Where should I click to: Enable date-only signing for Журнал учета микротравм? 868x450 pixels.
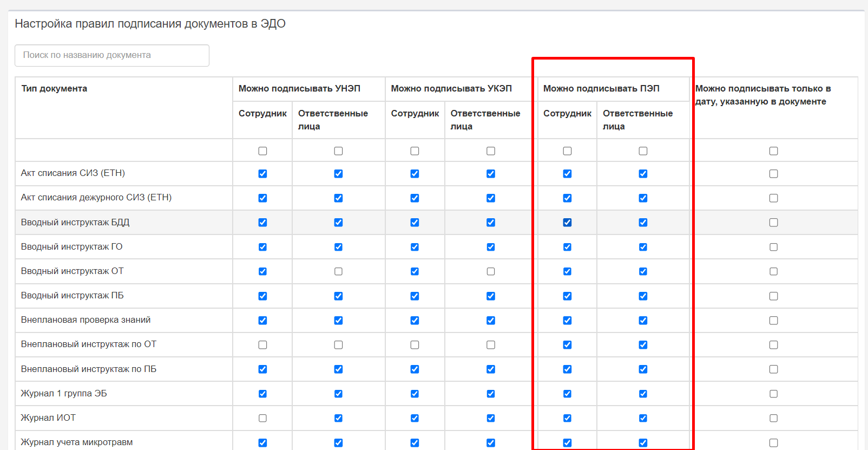pos(774,442)
